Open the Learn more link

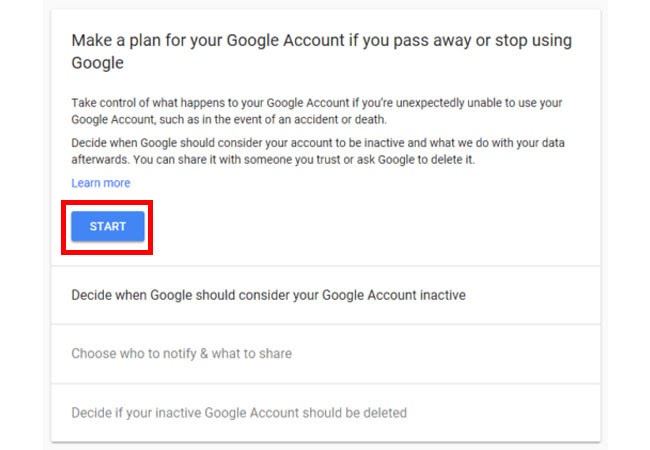tap(100, 183)
